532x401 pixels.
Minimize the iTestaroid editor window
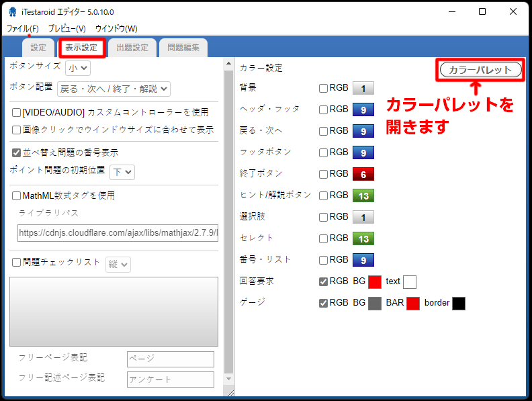pyautogui.click(x=452, y=12)
